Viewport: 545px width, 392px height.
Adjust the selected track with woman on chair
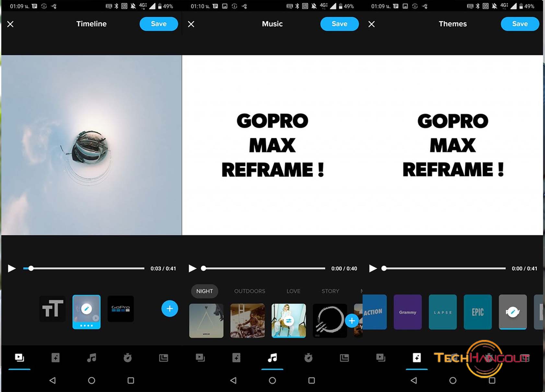click(289, 321)
